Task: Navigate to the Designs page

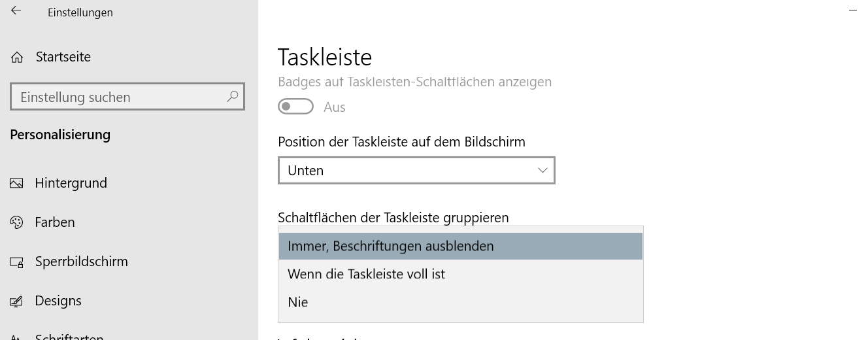Action: pos(58,301)
